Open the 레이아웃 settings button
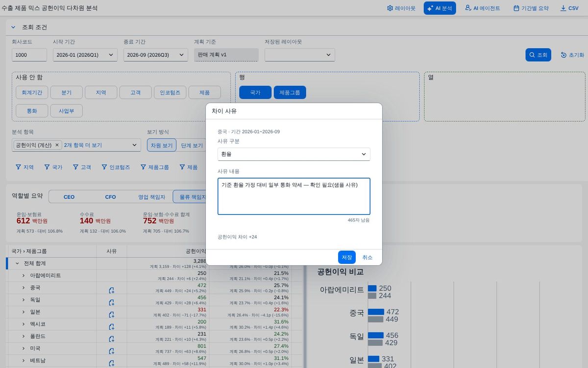The height and width of the screenshot is (368, 588). click(401, 8)
